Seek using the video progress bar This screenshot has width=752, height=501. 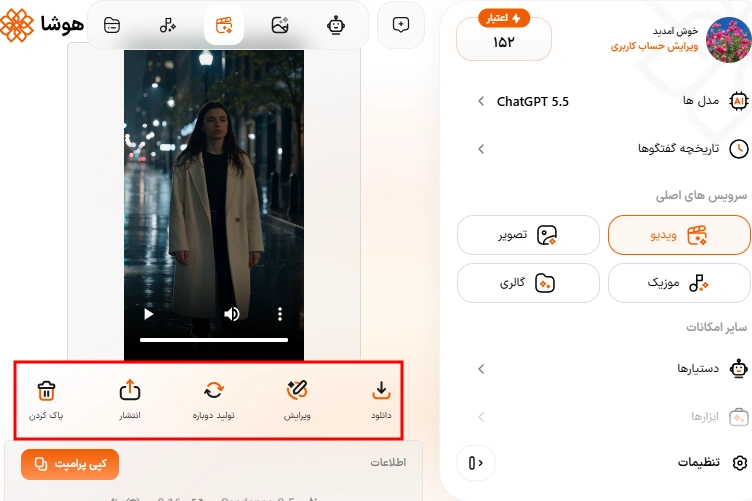[214, 340]
